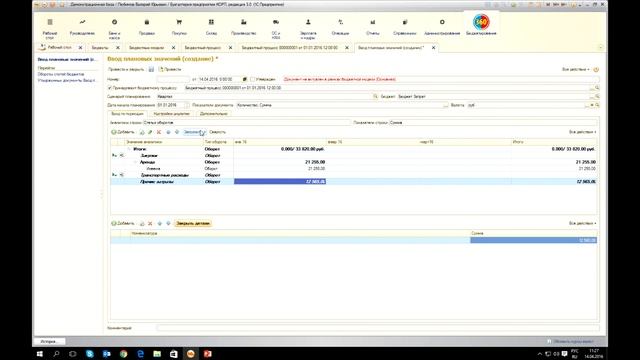Select the Аренда row label
This screenshot has height=360, width=640.
pos(147,162)
